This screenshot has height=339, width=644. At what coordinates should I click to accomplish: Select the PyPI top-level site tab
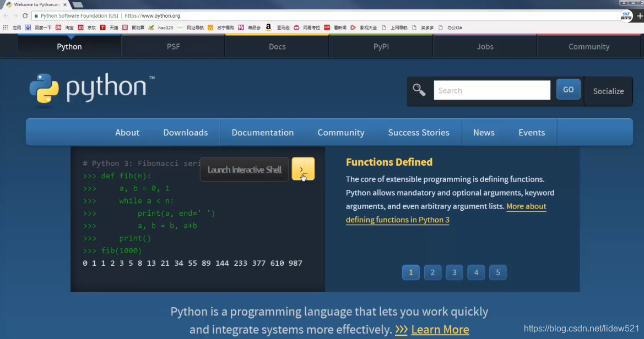381,46
